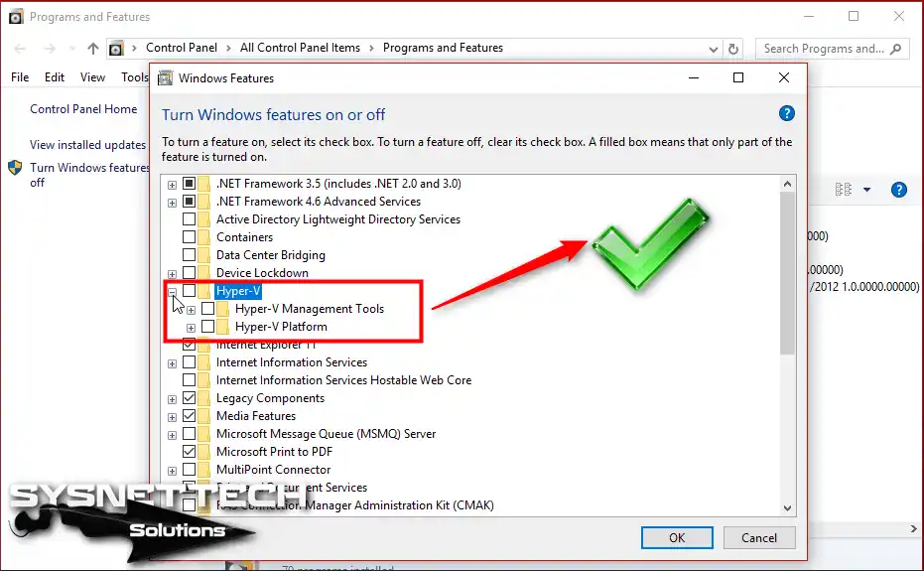
Task: Expand Hyper-V Management Tools node
Action: [x=191, y=310]
